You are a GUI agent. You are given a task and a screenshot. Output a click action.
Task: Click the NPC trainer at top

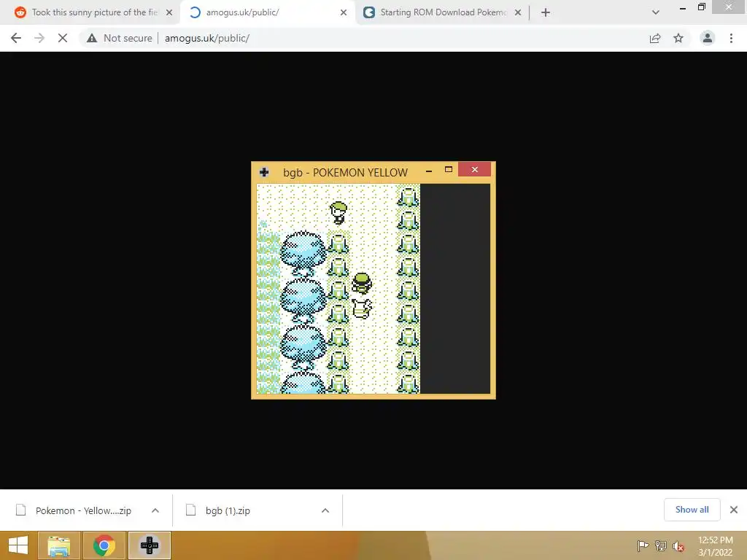338,213
